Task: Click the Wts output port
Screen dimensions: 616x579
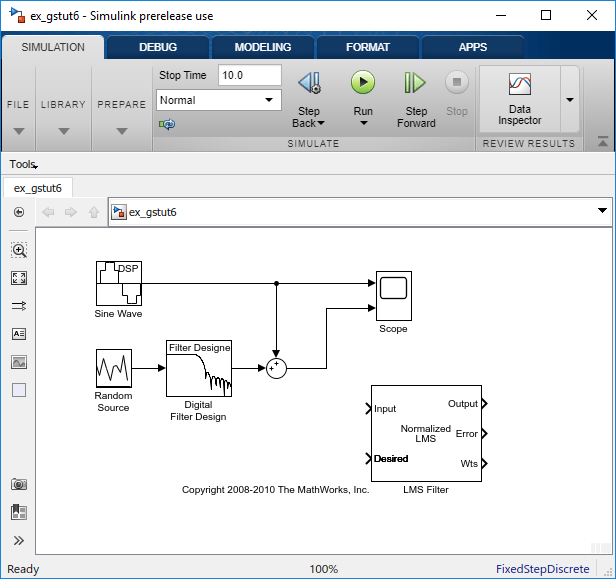Action: pos(485,464)
